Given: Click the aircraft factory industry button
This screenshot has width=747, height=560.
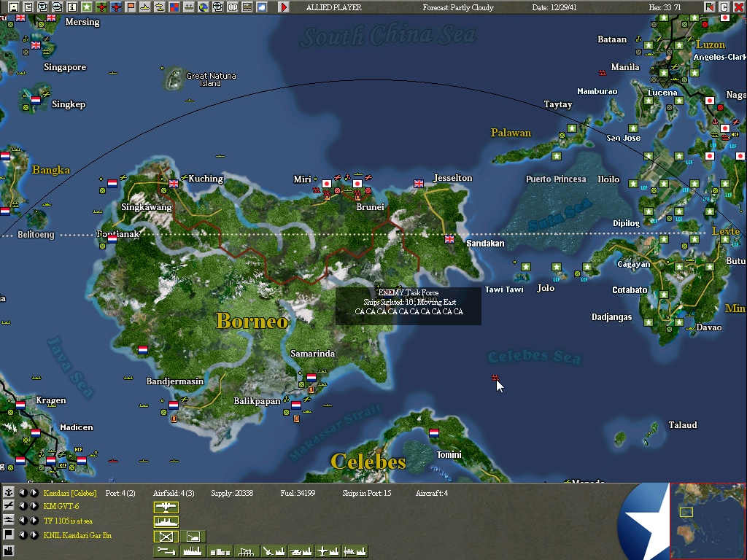Looking at the screenshot, I should 328,551.
